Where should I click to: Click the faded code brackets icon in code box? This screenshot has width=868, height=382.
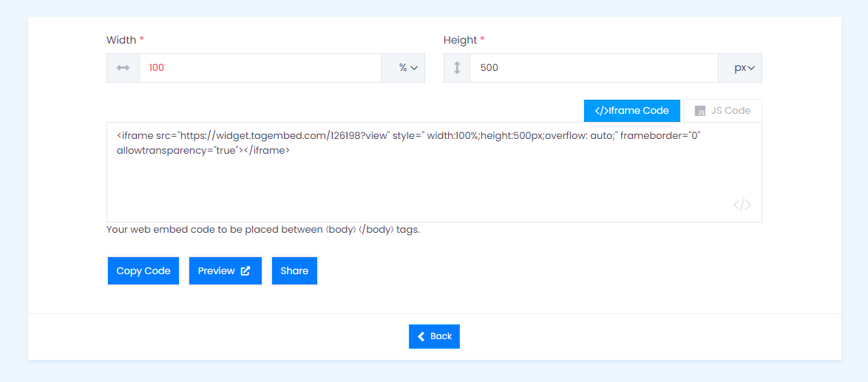click(742, 205)
